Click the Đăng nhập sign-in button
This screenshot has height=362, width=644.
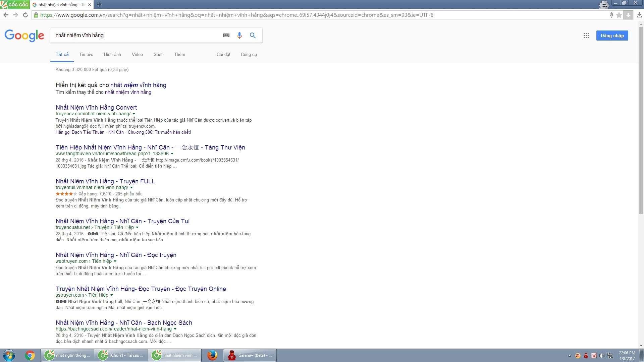pos(612,36)
